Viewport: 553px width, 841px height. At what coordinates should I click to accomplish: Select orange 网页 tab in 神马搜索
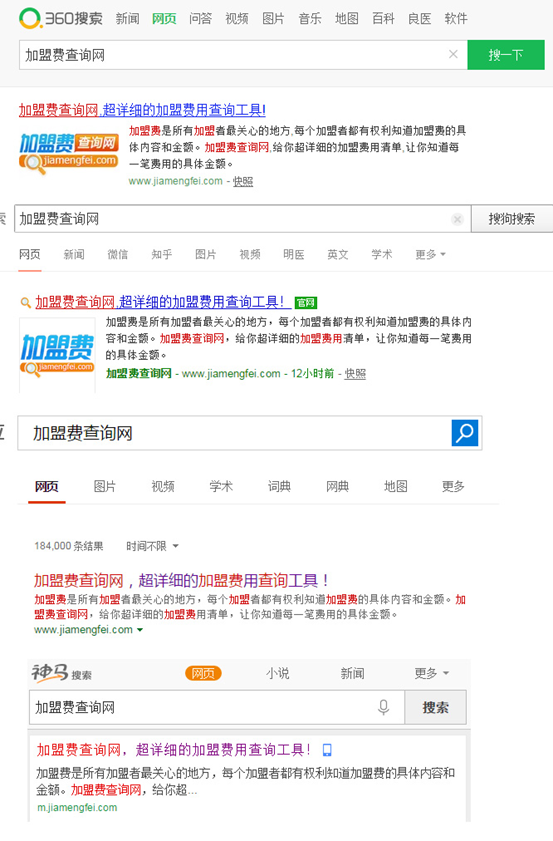(203, 673)
